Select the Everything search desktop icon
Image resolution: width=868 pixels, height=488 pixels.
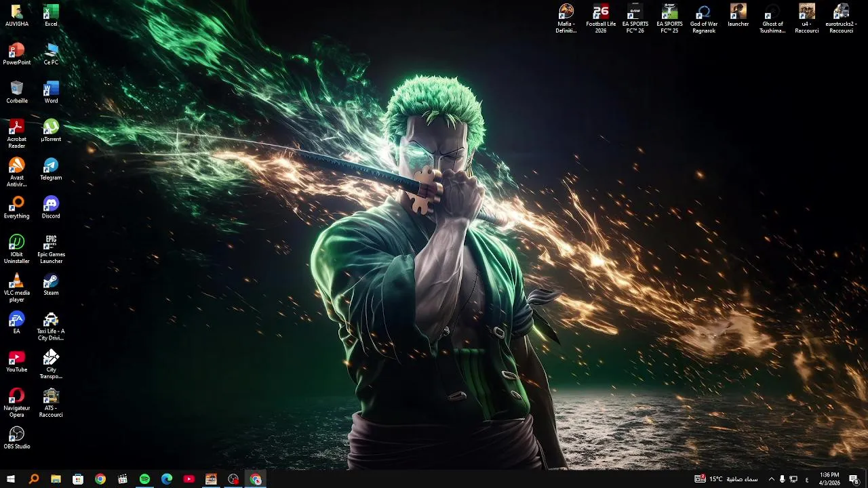pyautogui.click(x=16, y=208)
